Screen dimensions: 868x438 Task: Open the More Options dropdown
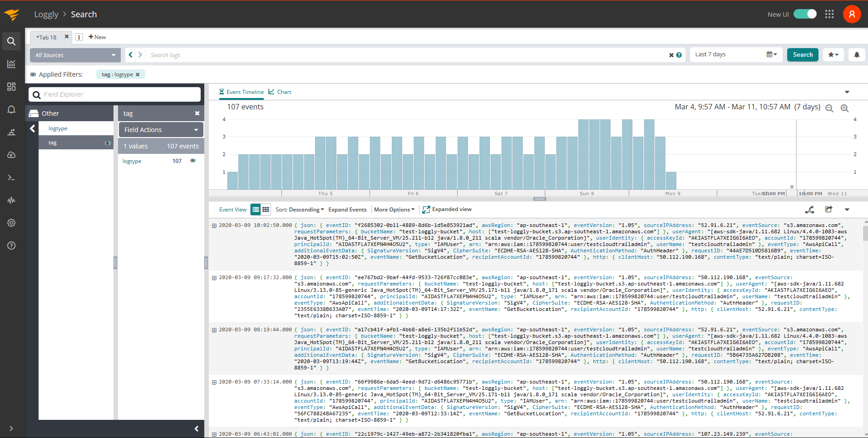394,209
